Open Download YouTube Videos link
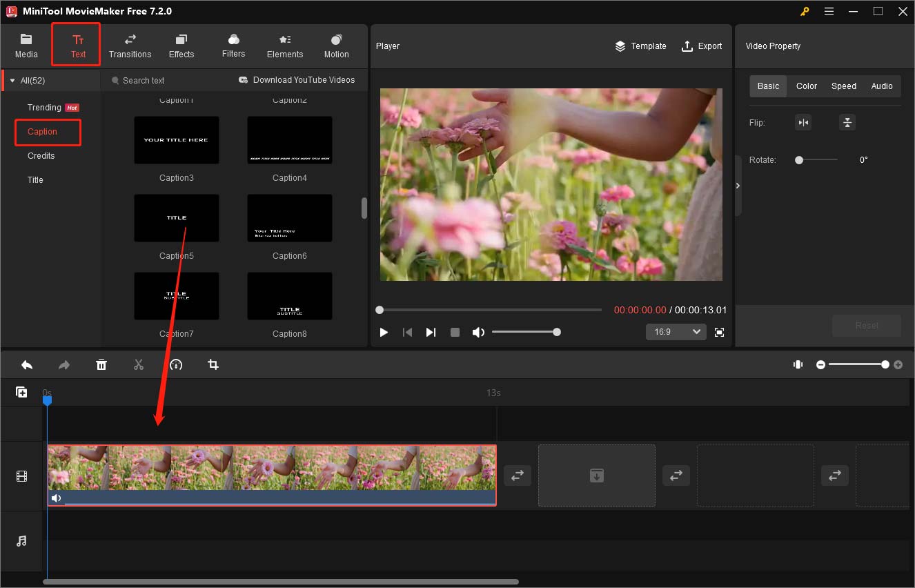 297,80
